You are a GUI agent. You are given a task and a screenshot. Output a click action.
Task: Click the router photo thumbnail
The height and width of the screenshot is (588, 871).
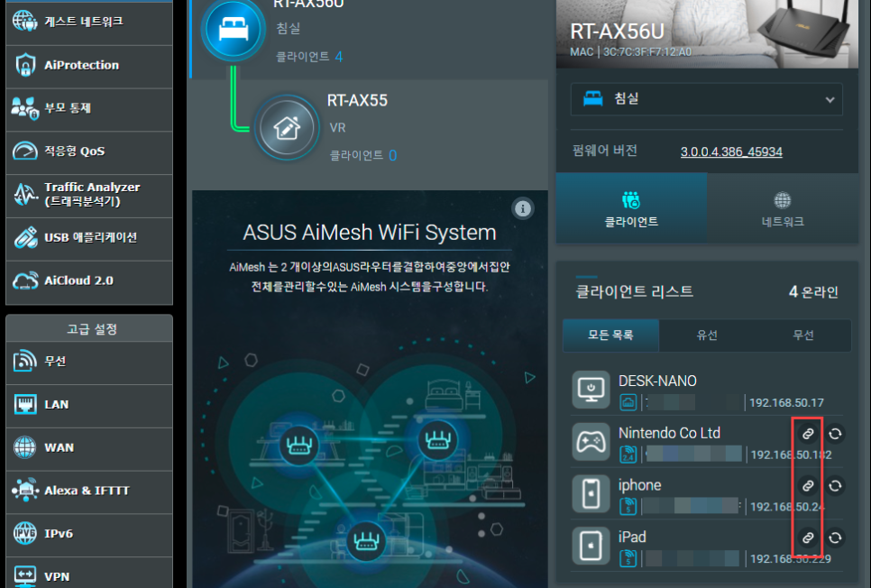(x=707, y=34)
